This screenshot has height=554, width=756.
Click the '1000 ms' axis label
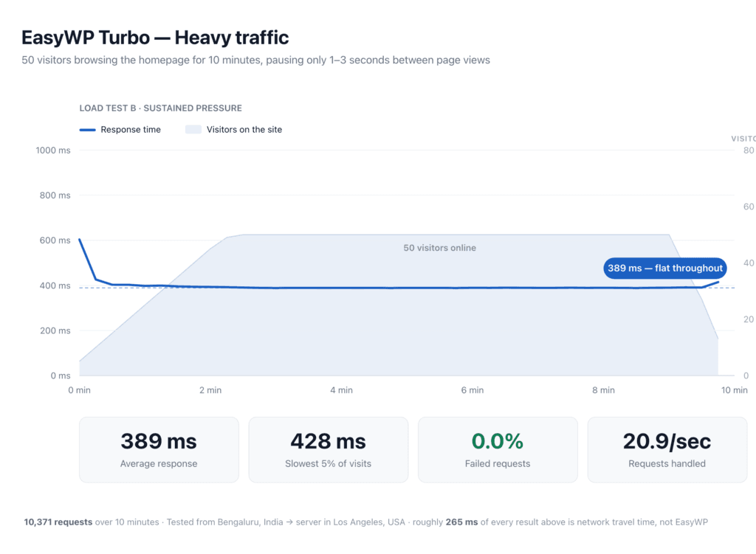(53, 150)
